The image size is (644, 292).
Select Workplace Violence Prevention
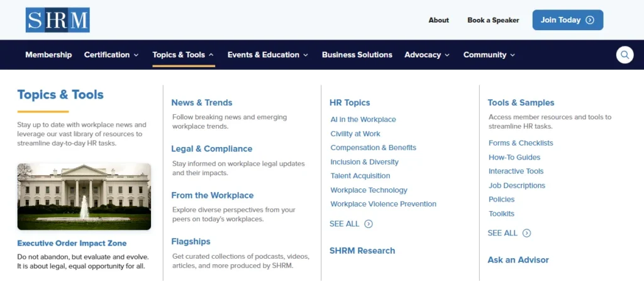(x=383, y=204)
